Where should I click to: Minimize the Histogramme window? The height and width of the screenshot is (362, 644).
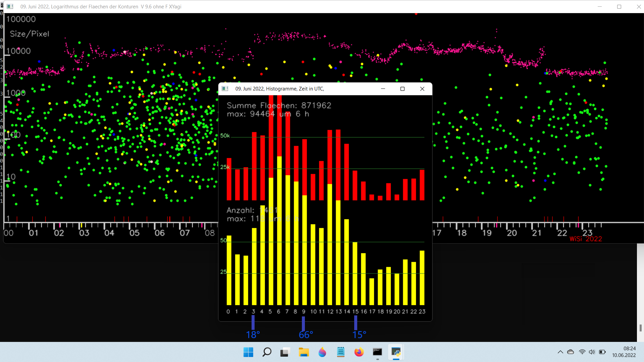(x=383, y=89)
